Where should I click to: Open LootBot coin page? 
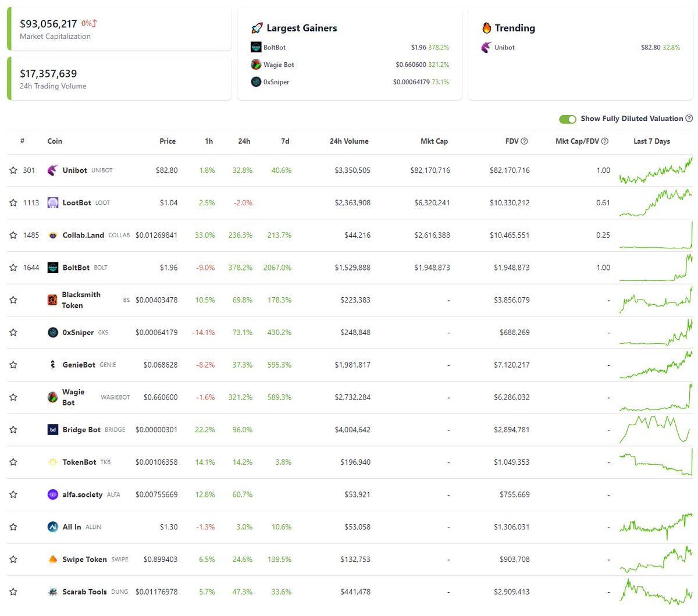(77, 203)
